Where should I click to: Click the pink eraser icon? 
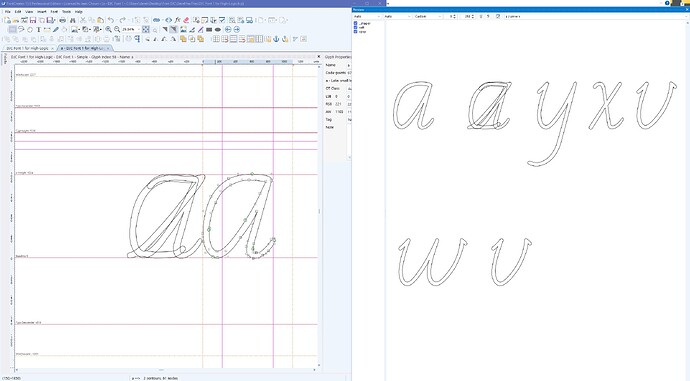pos(186,20)
